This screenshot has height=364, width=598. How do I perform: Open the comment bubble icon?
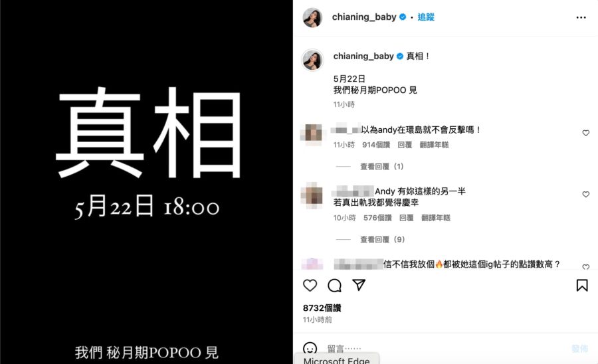(334, 285)
